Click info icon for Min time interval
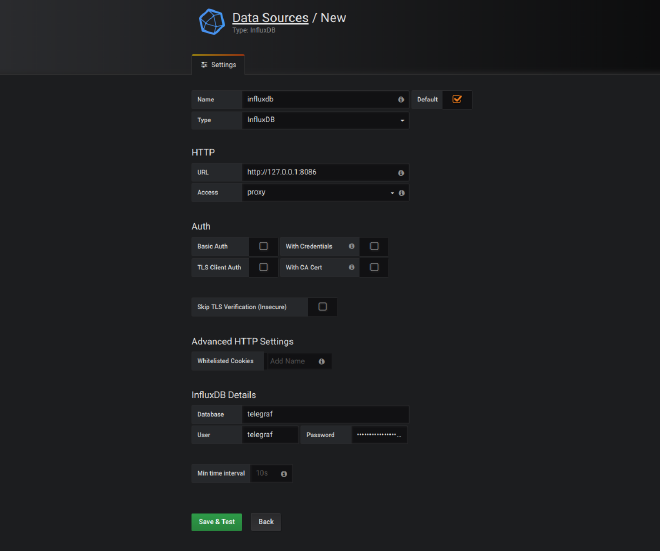 pyautogui.click(x=284, y=473)
